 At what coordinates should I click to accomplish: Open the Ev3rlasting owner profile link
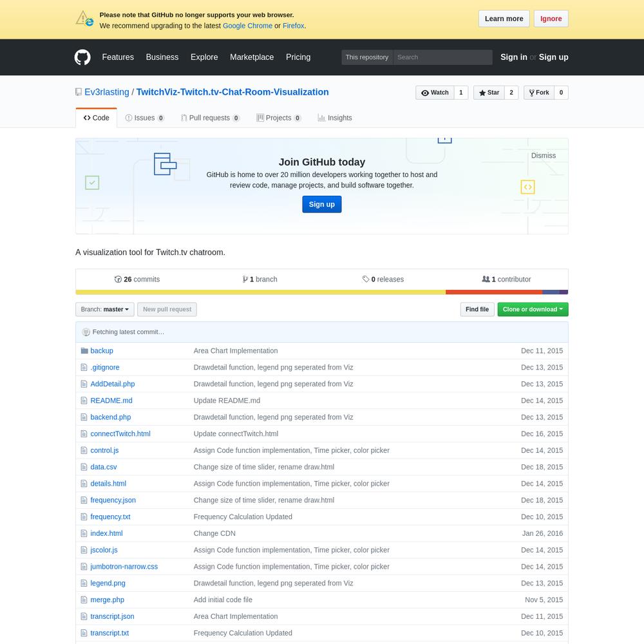107,92
